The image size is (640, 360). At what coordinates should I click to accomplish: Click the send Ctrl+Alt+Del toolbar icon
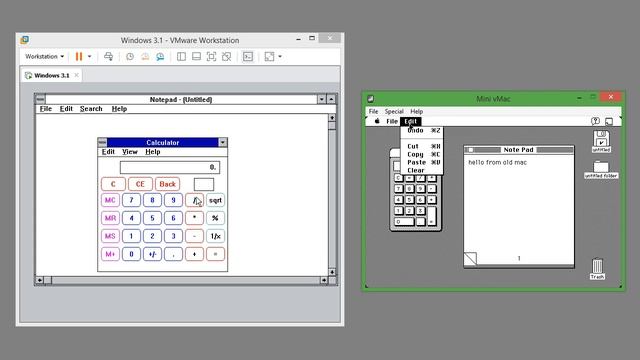point(108,56)
